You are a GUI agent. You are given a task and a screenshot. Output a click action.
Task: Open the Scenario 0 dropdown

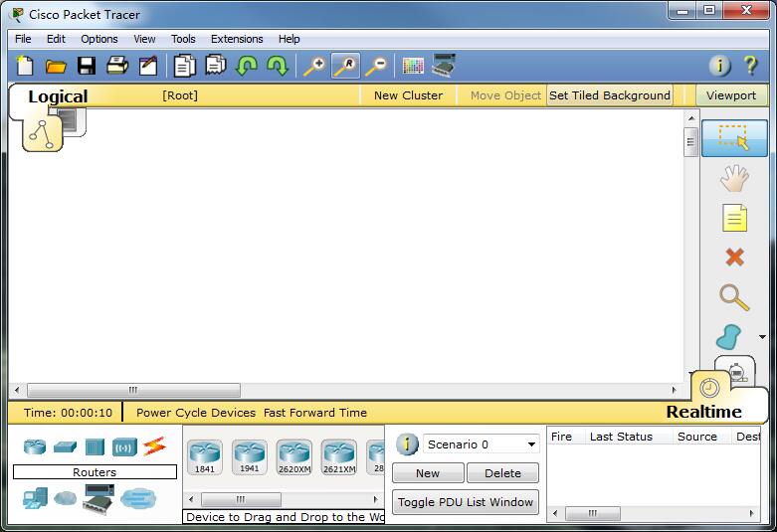(482, 444)
